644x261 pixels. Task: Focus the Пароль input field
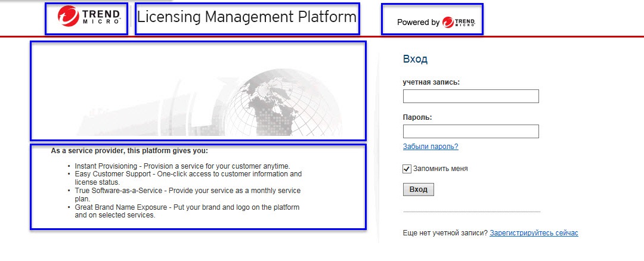(x=470, y=131)
